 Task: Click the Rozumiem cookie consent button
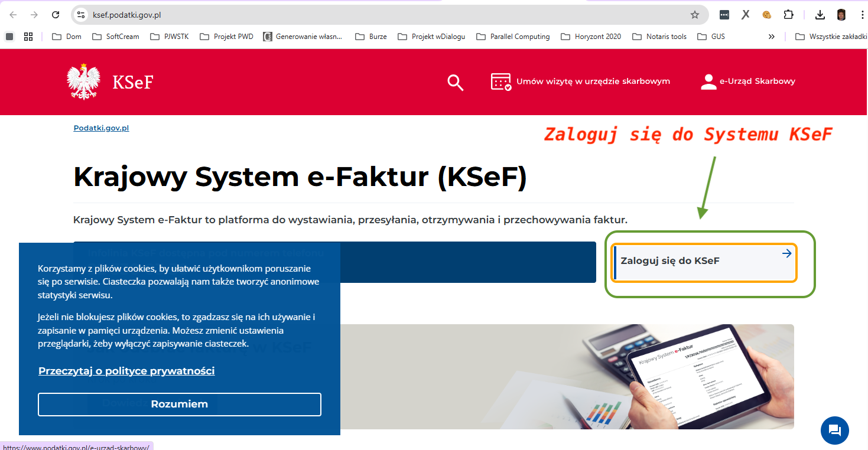tap(180, 405)
